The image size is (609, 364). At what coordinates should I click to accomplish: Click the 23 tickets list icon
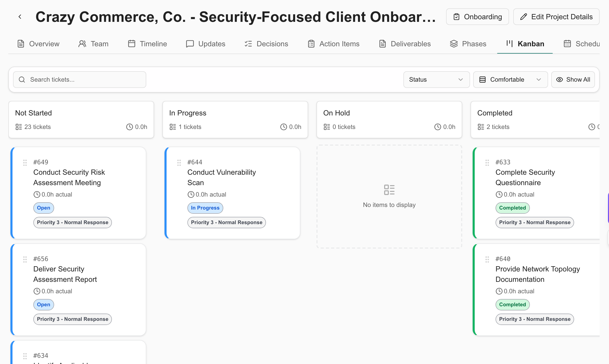19,127
